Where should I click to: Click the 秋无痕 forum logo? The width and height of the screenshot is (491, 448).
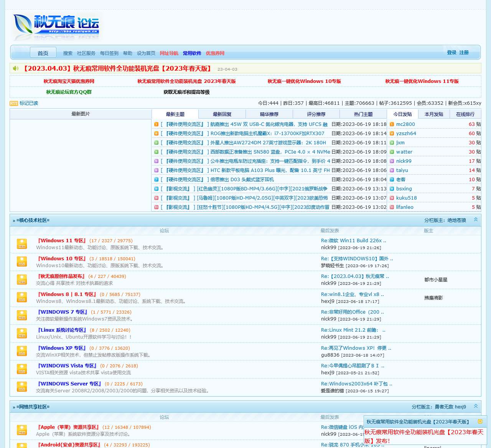56,26
